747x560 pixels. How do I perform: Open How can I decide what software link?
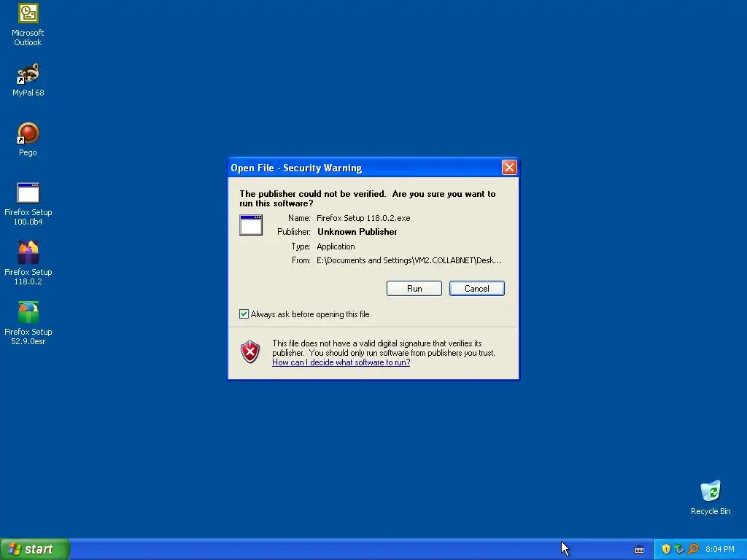click(341, 362)
